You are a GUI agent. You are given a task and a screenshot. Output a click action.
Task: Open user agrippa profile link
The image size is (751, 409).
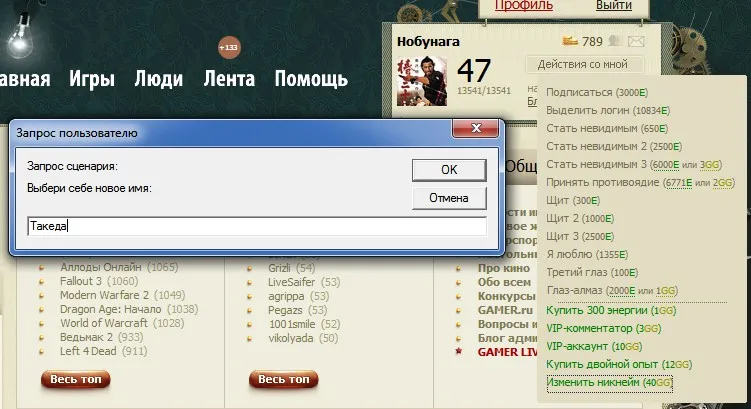point(286,296)
